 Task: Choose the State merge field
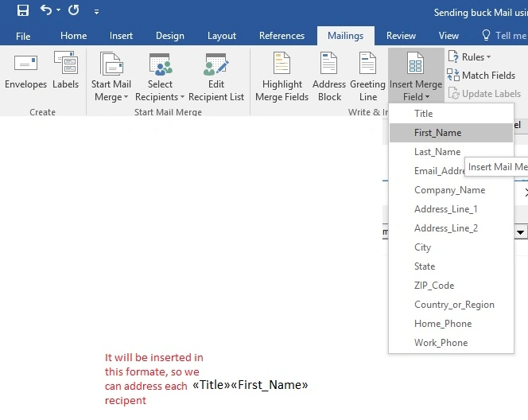pyautogui.click(x=451, y=266)
